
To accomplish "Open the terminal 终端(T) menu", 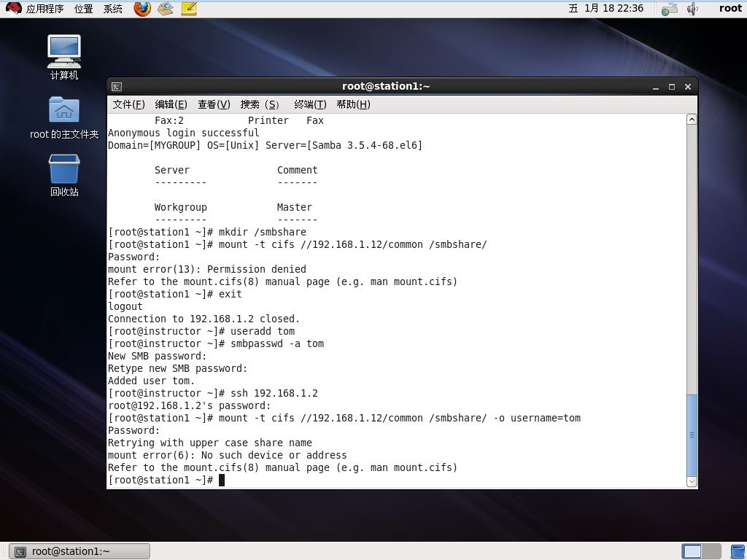I will [310, 104].
